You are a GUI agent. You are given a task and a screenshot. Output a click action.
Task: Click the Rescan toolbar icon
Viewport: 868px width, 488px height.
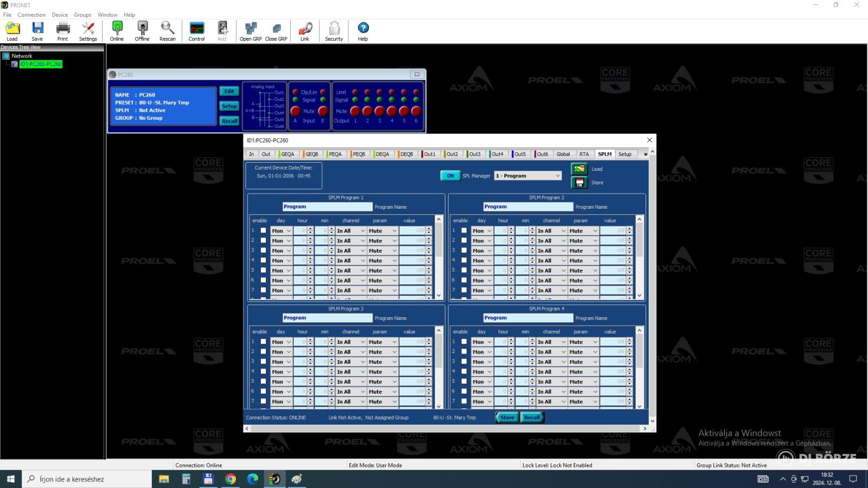tap(167, 31)
